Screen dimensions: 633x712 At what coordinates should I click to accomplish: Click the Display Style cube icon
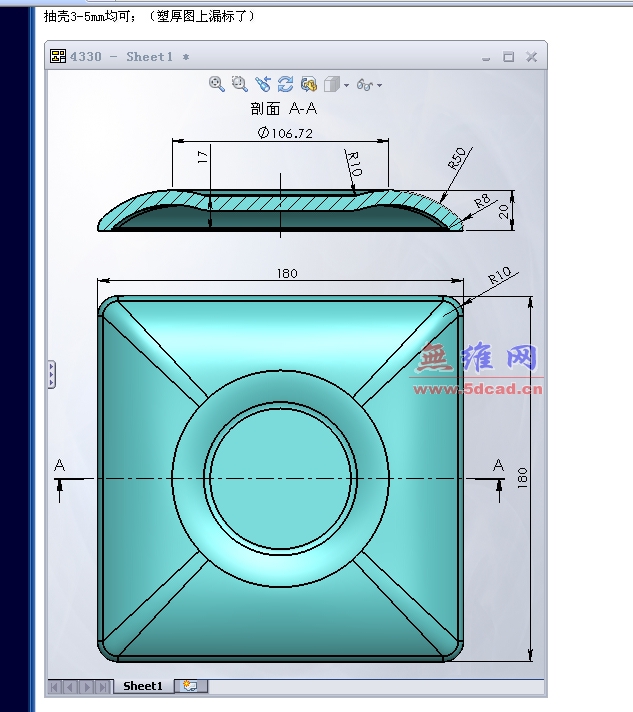pyautogui.click(x=332, y=84)
